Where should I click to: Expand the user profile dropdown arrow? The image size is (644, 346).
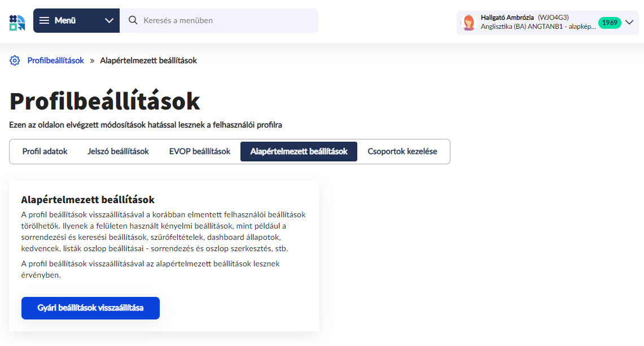click(x=630, y=23)
